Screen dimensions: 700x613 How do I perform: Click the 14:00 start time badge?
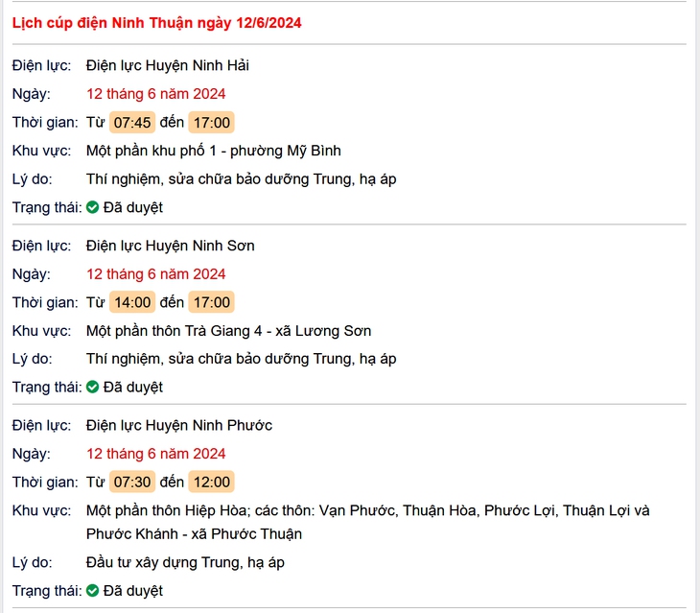(x=132, y=302)
